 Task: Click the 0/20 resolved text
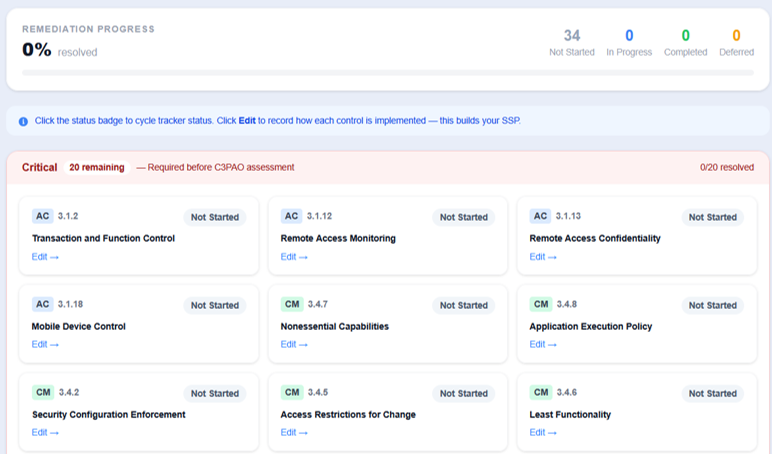[x=727, y=167]
